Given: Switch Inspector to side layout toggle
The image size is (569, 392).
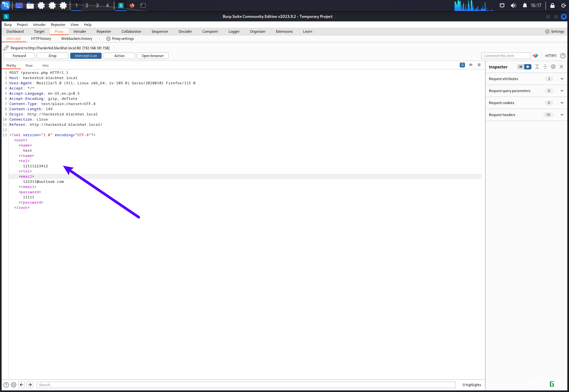Looking at the screenshot, I should 528,67.
